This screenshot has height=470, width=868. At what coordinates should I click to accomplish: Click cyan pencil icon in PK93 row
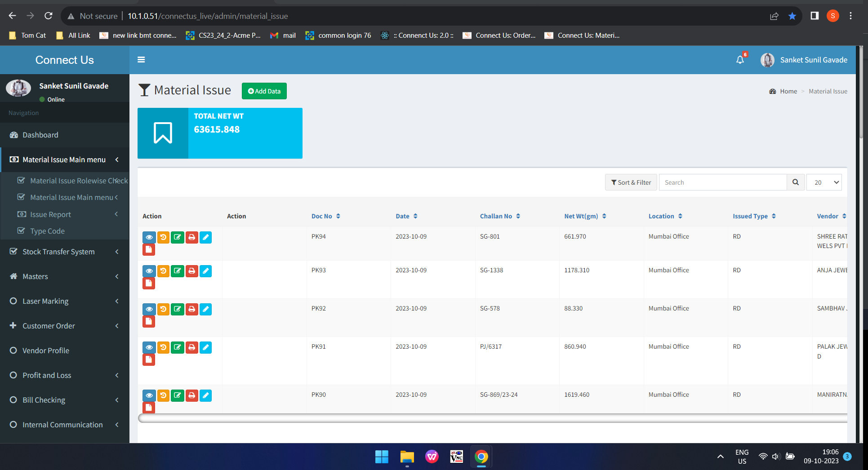(206, 271)
